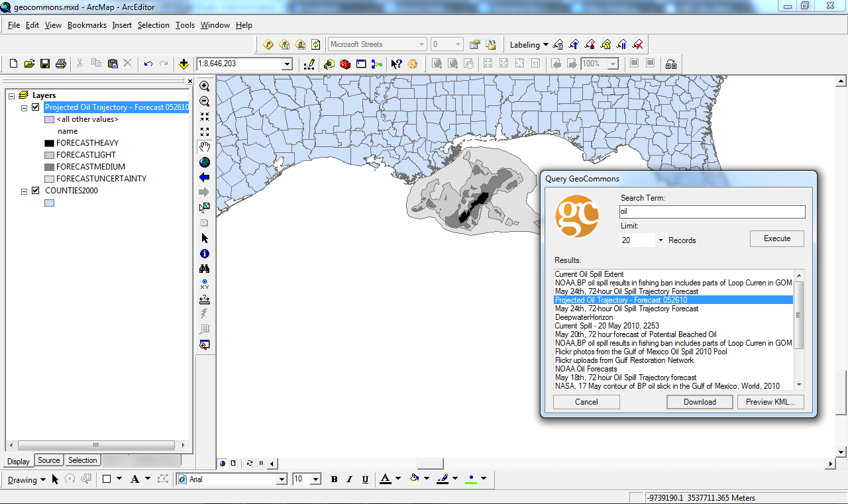The height and width of the screenshot is (504, 848).
Task: Open the File menu
Action: point(14,25)
